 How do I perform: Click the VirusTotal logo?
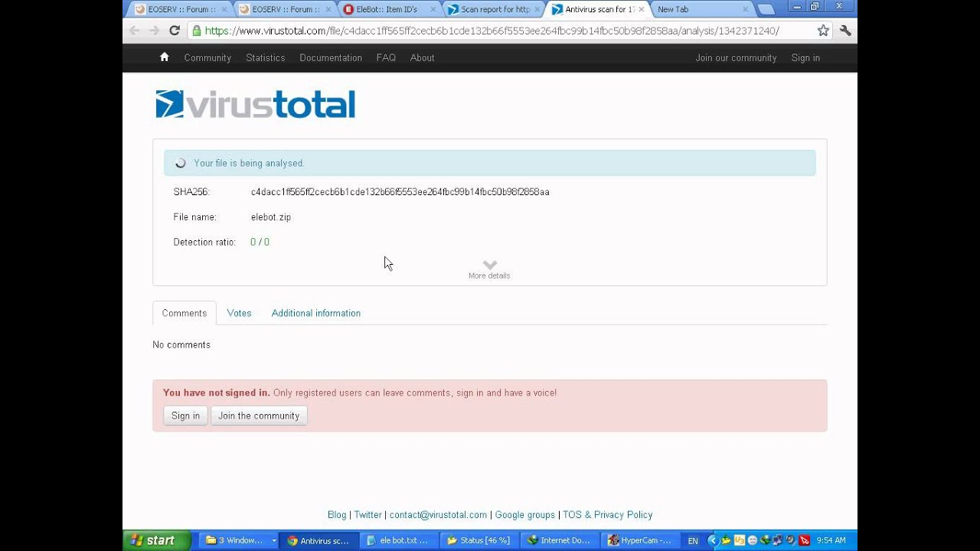(255, 104)
